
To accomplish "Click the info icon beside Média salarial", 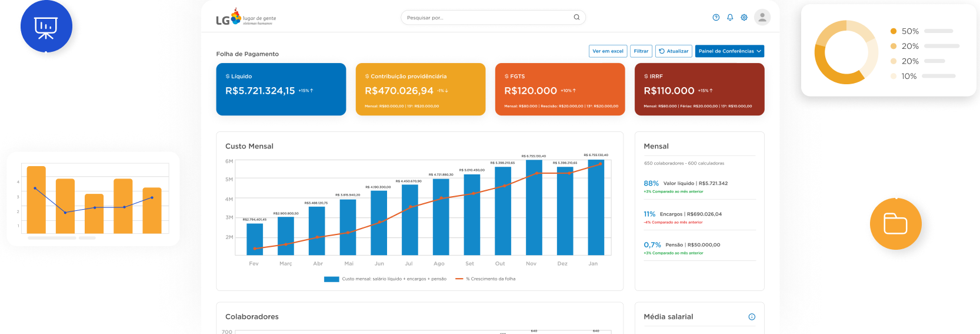I will click(752, 317).
